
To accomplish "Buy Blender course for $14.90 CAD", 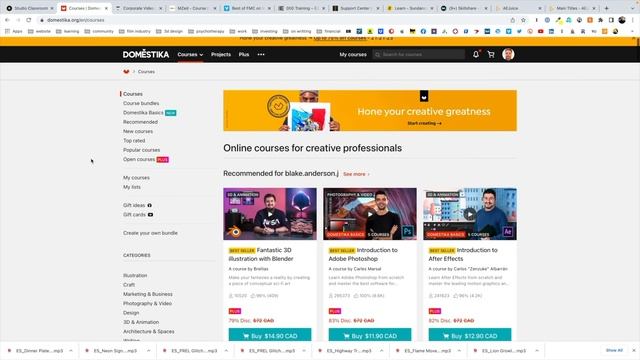I will pyautogui.click(x=270, y=336).
